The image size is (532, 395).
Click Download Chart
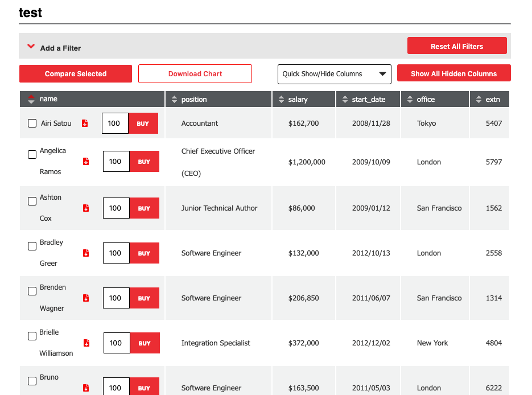[195, 73]
